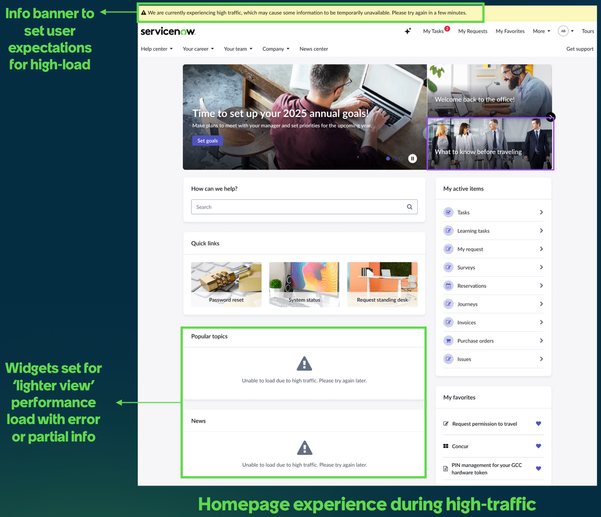Click the Surveys row icon
The image size is (601, 517).
pyautogui.click(x=448, y=267)
